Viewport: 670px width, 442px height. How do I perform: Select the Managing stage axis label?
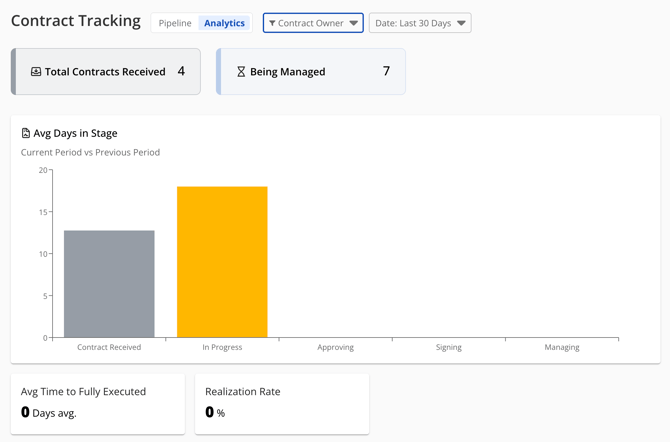pos(561,347)
